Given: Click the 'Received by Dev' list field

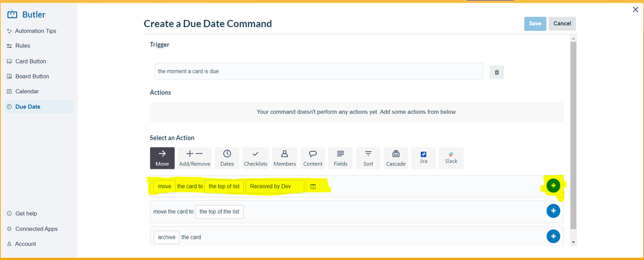Looking at the screenshot, I should [275, 186].
